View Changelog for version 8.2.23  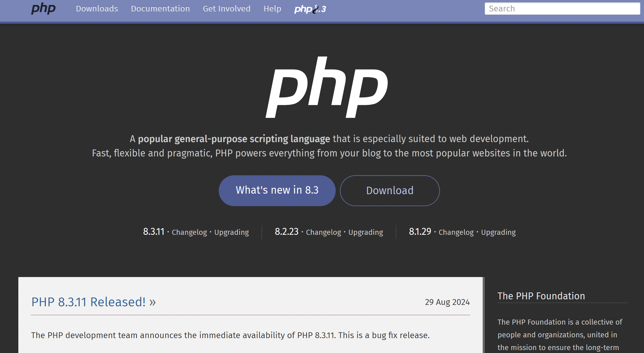tap(323, 232)
